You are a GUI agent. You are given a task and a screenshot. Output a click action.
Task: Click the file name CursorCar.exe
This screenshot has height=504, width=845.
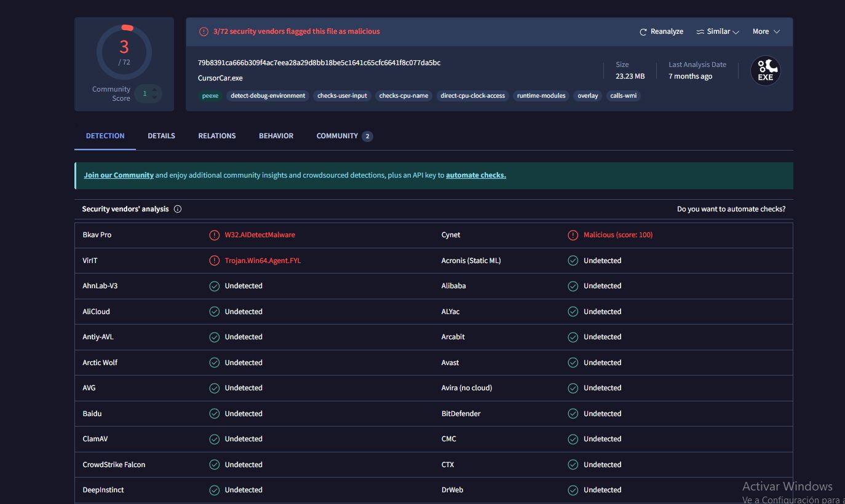coord(220,78)
